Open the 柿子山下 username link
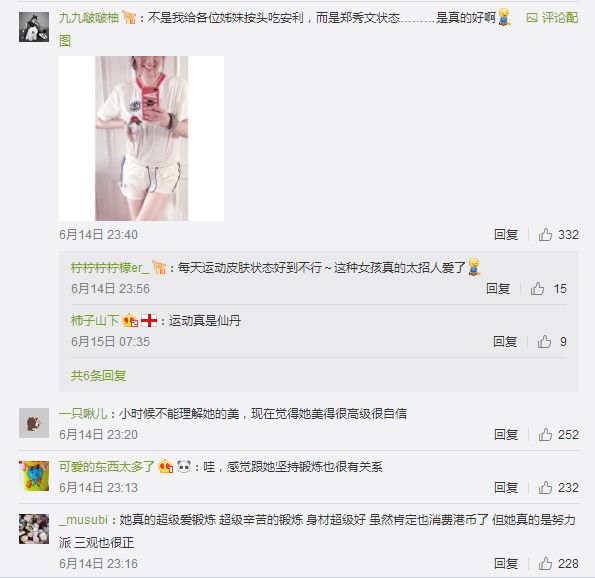The width and height of the screenshot is (595, 578). pos(94,321)
